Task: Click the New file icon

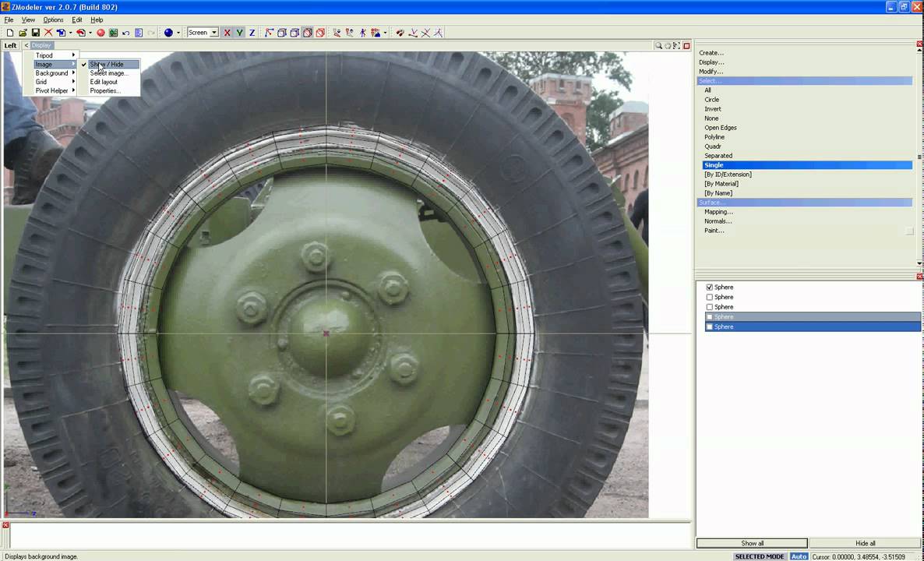Action: click(x=10, y=33)
